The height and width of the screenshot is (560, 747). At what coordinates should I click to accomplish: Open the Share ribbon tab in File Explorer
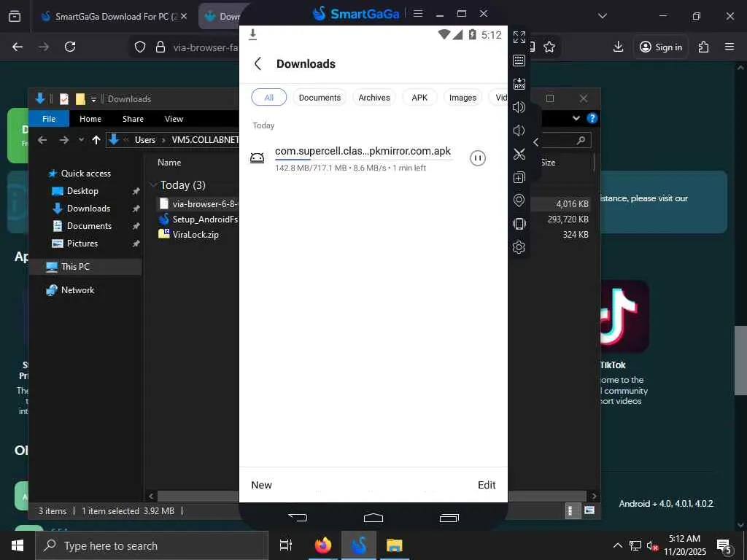click(133, 119)
